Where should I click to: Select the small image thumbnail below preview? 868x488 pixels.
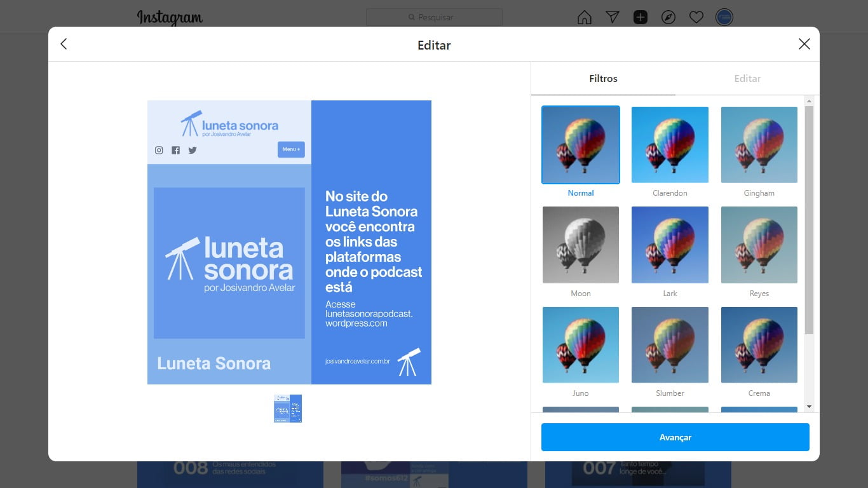(x=288, y=409)
